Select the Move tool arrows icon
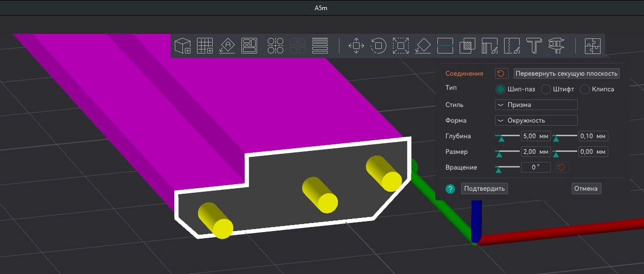The image size is (644, 274). pyautogui.click(x=356, y=46)
